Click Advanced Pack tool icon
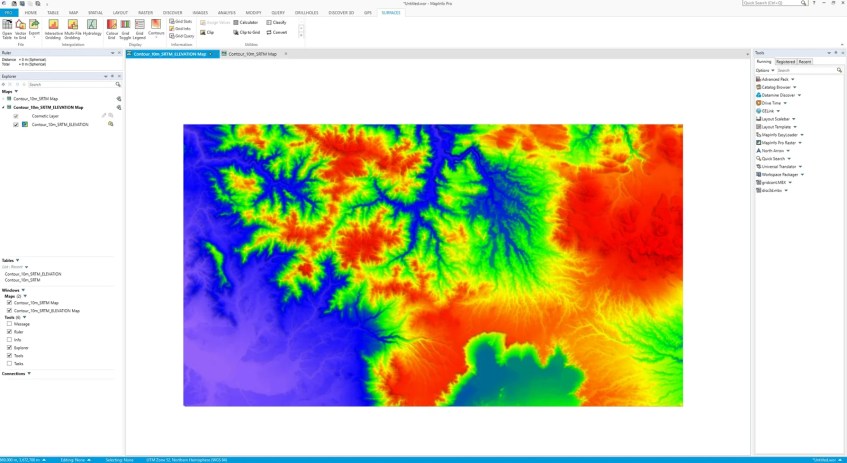 (759, 79)
